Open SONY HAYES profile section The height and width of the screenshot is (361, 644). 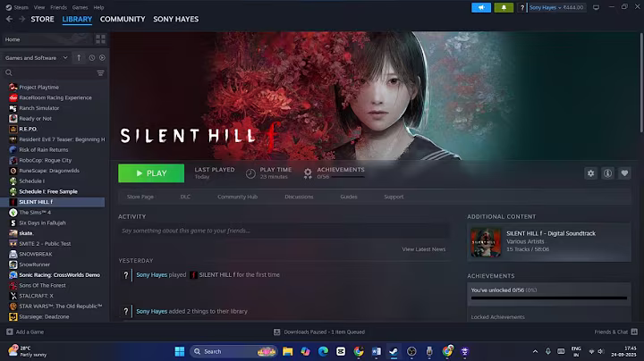176,19
